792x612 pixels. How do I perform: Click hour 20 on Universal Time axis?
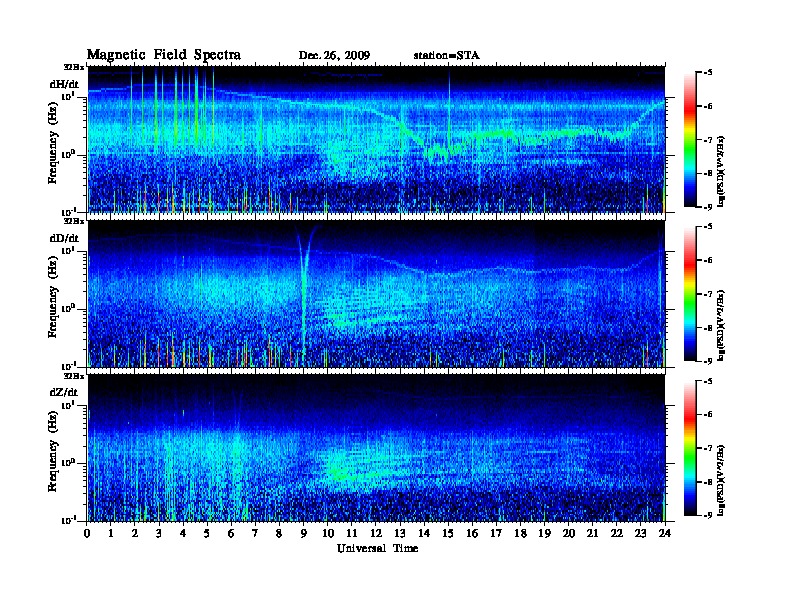coord(569,533)
